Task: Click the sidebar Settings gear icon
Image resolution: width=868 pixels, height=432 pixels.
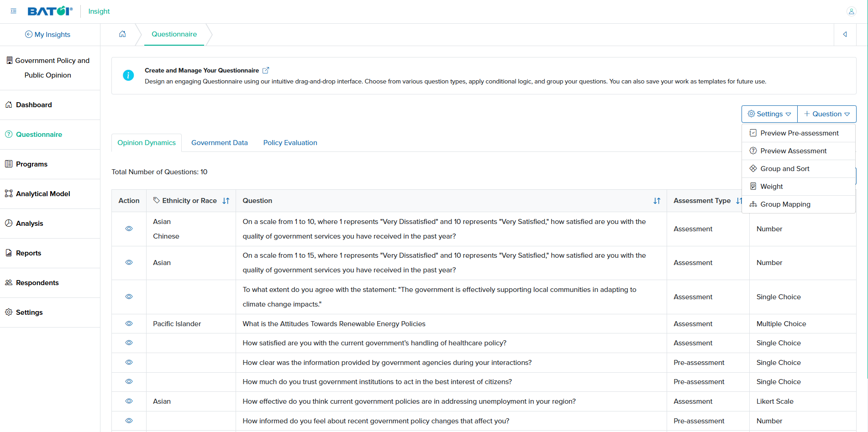Action: pos(9,312)
